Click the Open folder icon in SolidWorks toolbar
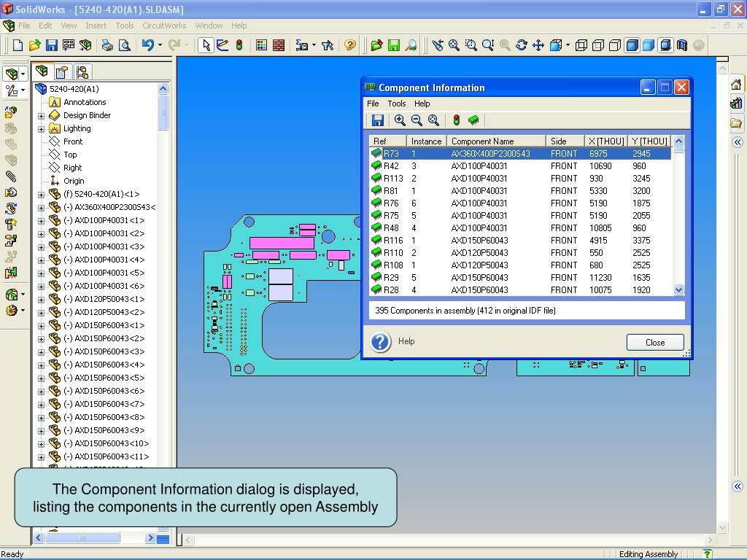 [34, 45]
